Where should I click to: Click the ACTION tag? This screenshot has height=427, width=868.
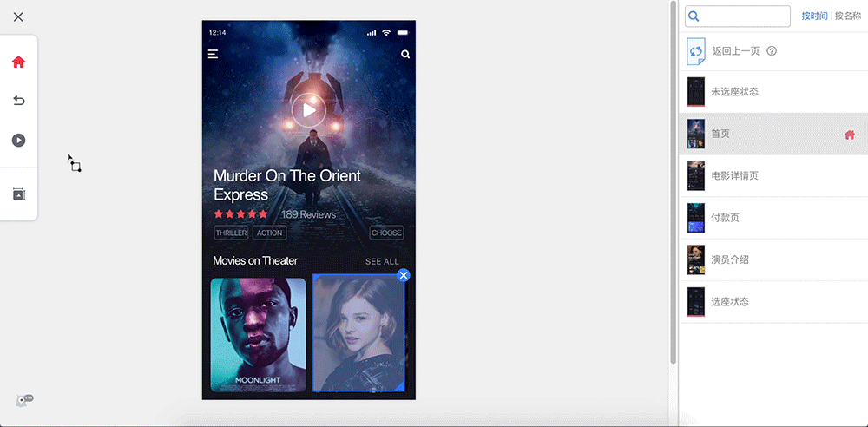click(270, 233)
